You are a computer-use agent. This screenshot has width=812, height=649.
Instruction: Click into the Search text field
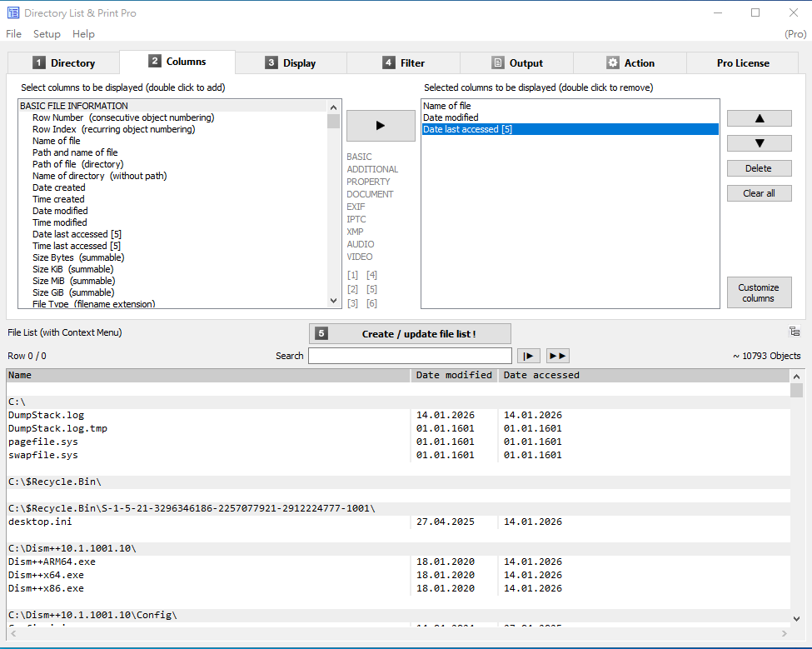click(410, 356)
